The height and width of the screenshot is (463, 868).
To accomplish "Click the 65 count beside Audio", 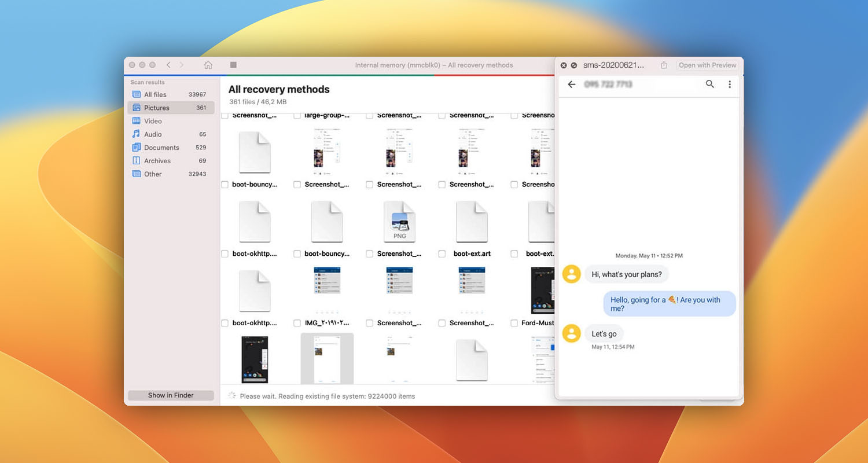I will (x=203, y=134).
